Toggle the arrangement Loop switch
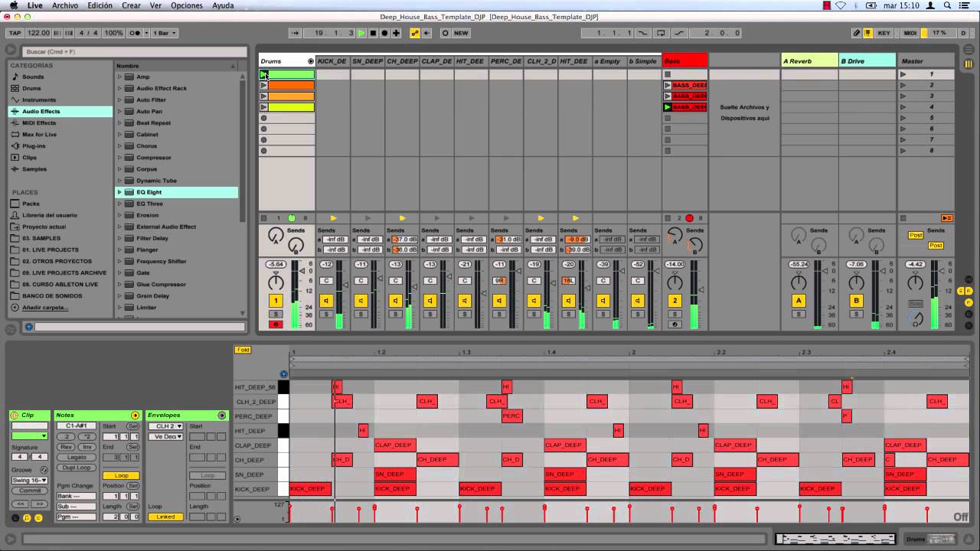 [660, 33]
